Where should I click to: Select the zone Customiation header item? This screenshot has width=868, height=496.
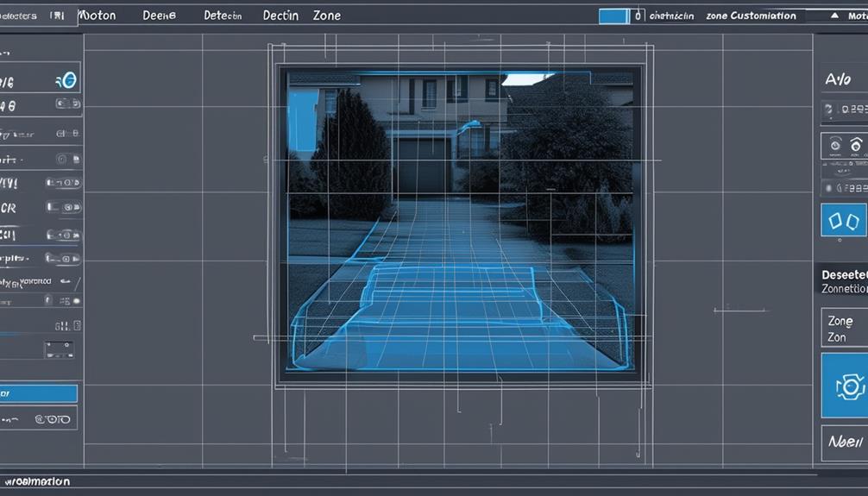pos(751,16)
